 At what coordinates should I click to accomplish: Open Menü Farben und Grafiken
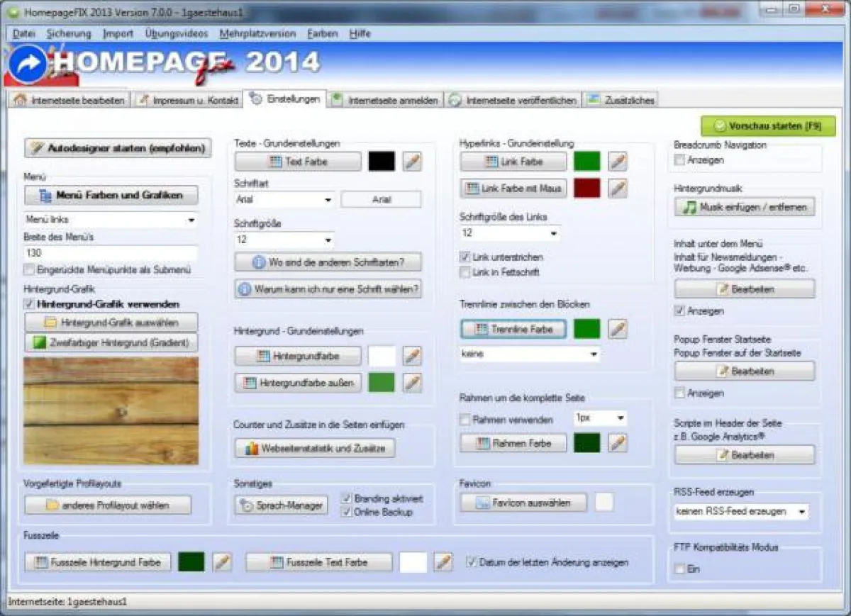pos(111,195)
